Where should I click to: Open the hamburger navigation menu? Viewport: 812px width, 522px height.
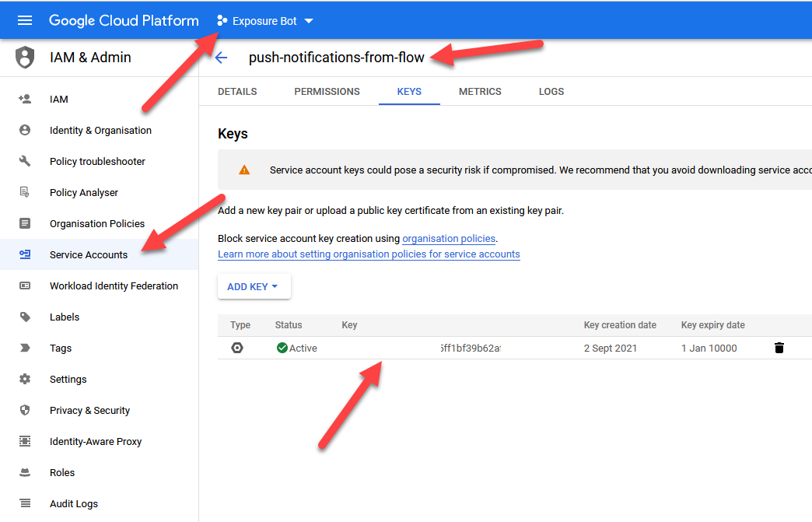pos(25,21)
